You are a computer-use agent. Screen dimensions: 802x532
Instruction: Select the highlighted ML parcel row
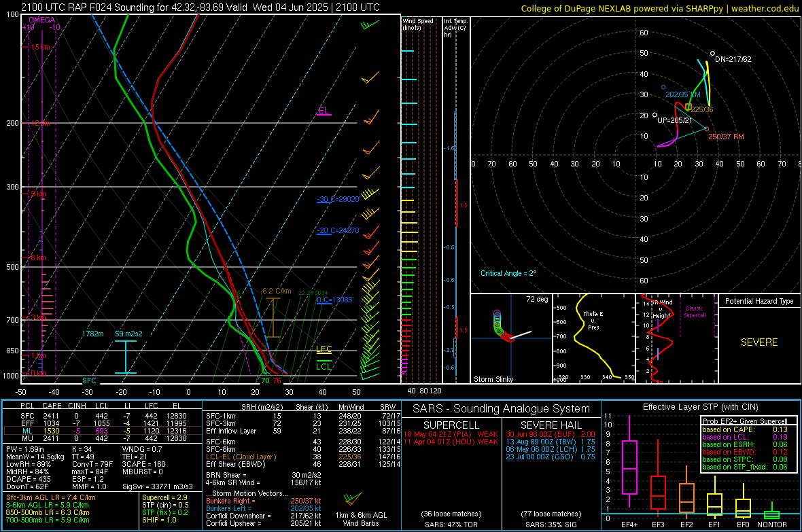(x=103, y=431)
